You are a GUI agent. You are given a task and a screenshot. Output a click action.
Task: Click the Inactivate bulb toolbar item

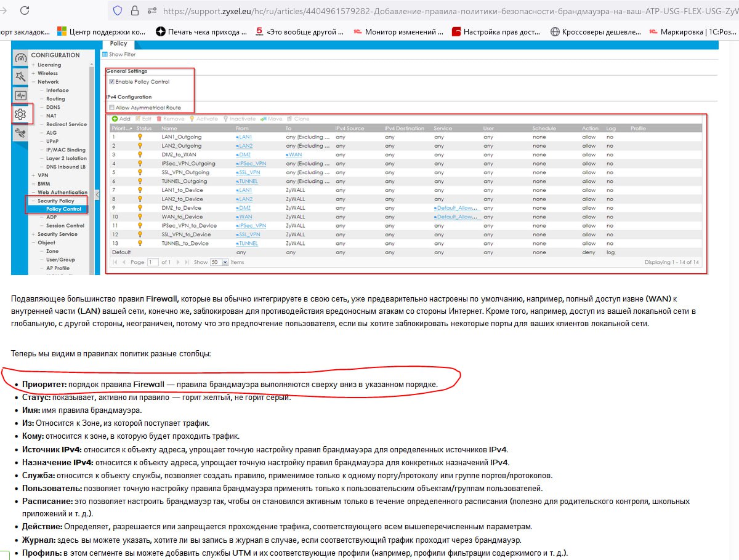click(240, 119)
